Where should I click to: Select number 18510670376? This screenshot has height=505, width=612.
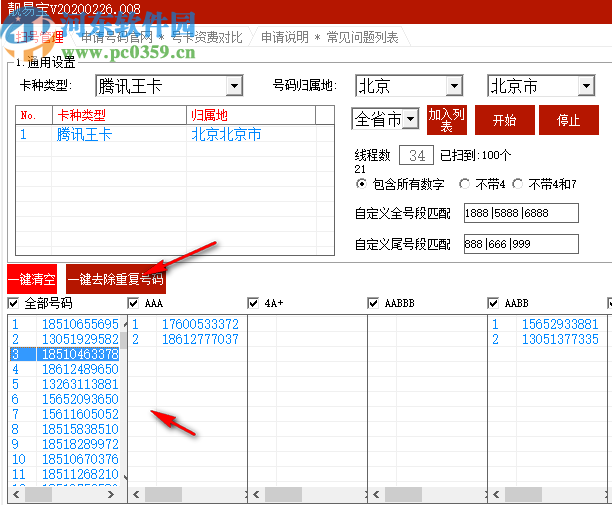(80, 459)
